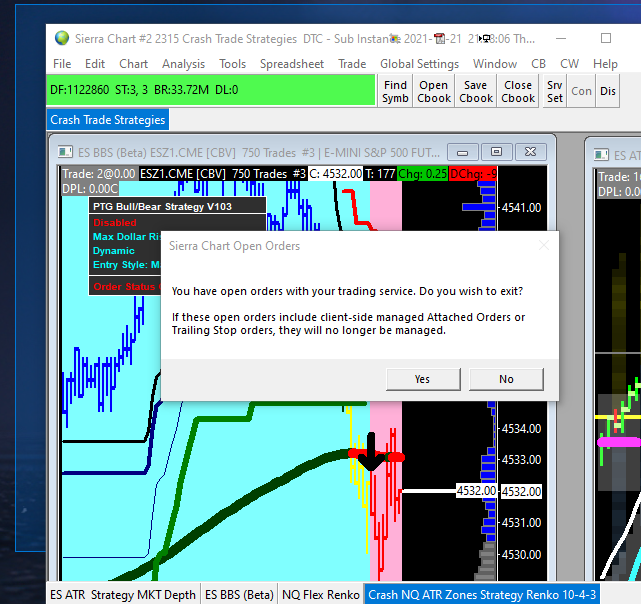Click the Dis disconnect toolbar button
The width and height of the screenshot is (641, 604).
click(x=608, y=91)
